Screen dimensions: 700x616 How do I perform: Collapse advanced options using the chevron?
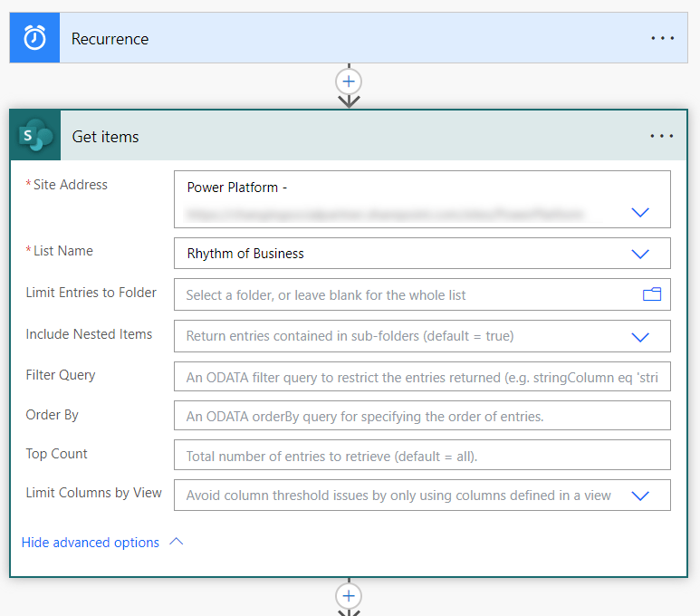click(177, 542)
